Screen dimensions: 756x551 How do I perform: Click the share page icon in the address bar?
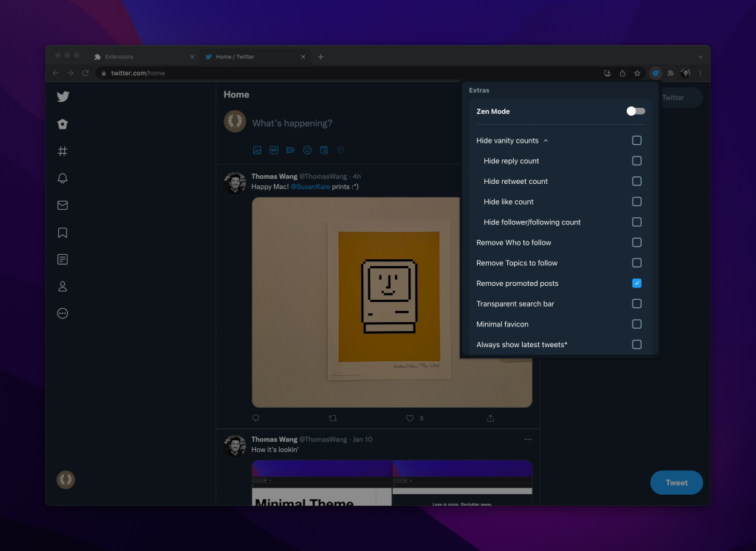pyautogui.click(x=622, y=73)
